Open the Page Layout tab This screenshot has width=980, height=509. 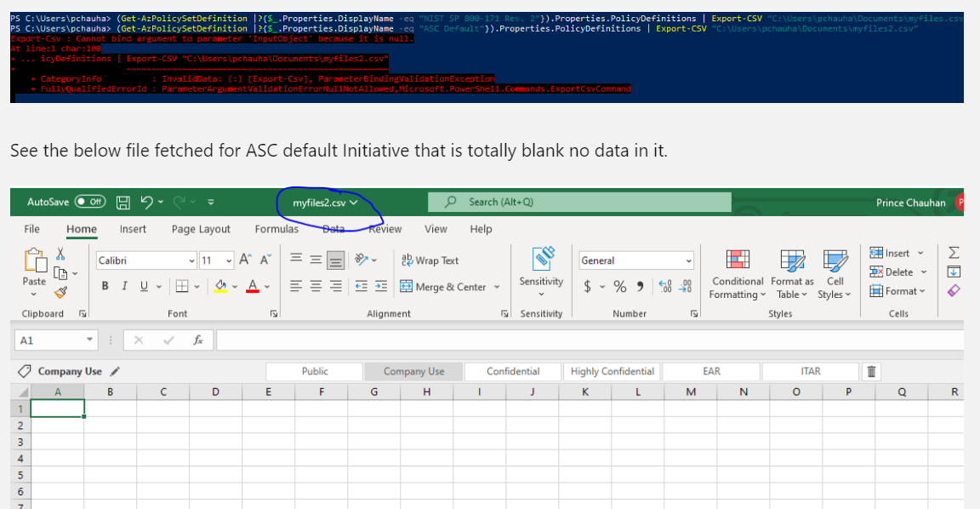click(x=201, y=229)
